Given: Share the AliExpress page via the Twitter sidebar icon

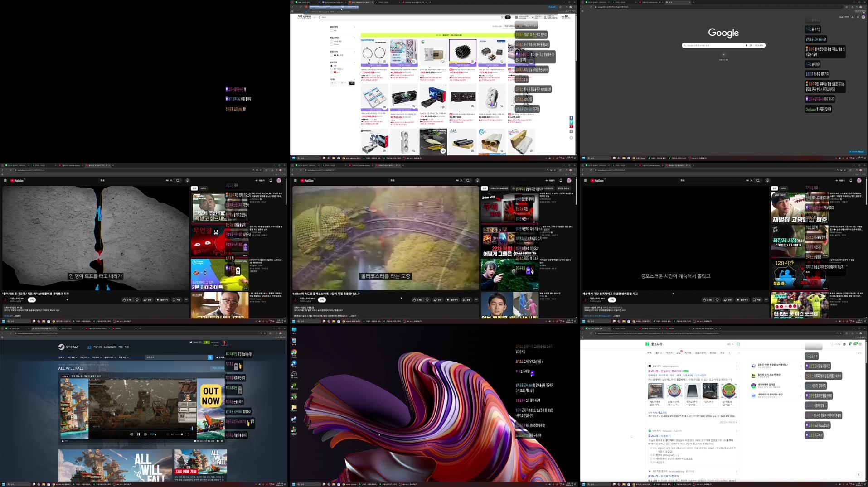Looking at the screenshot, I should (x=571, y=122).
